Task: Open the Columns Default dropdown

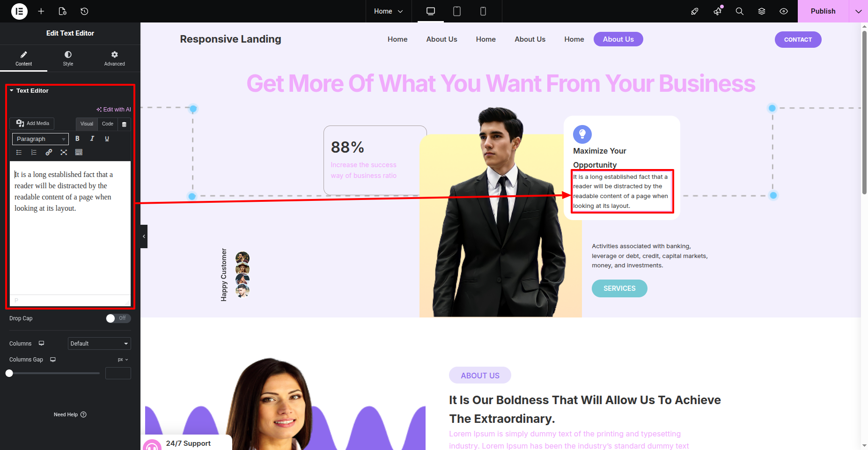Action: tap(99, 344)
